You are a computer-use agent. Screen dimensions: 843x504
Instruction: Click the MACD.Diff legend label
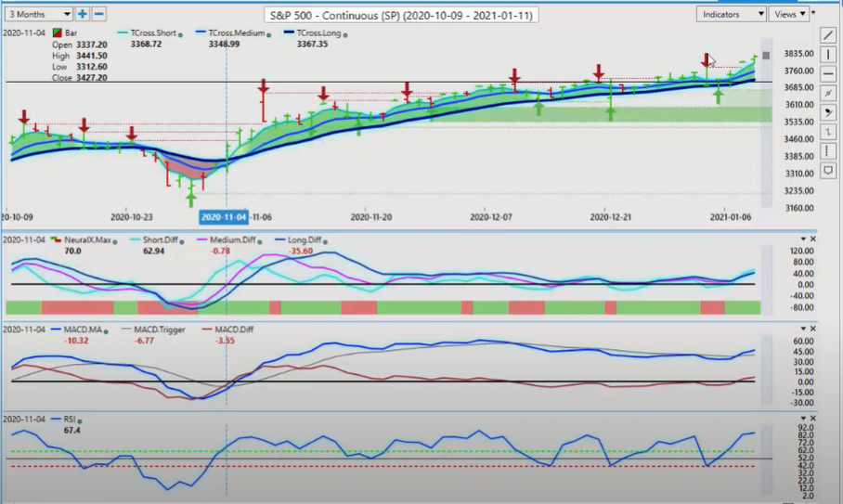coord(234,330)
